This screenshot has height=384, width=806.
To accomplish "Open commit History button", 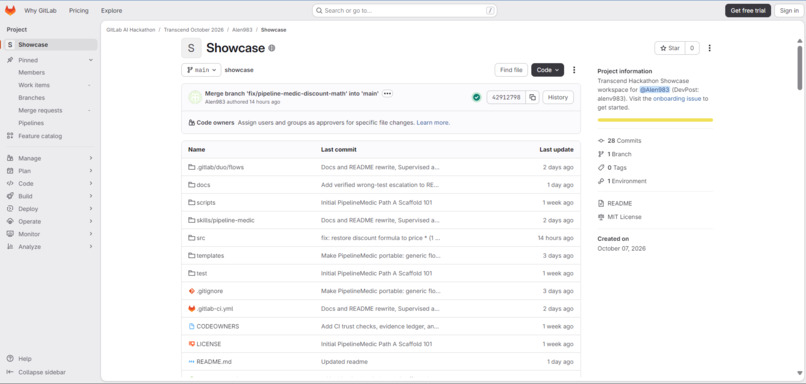I will pos(558,97).
